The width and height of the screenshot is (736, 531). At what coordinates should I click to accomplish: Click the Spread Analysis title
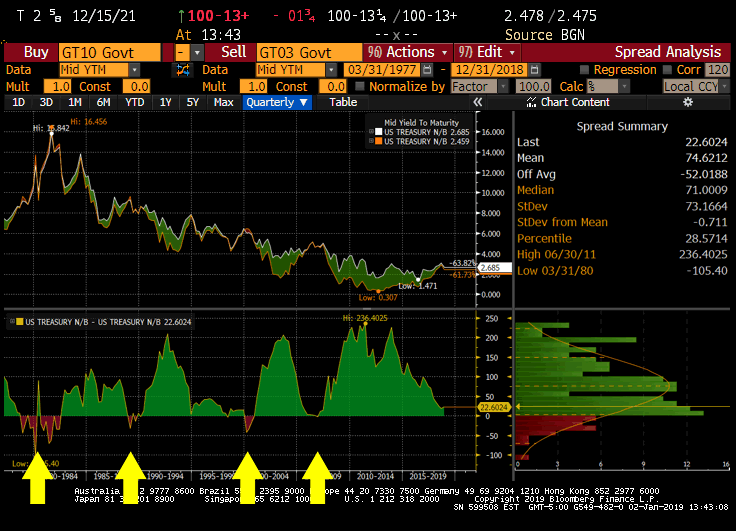click(x=667, y=52)
